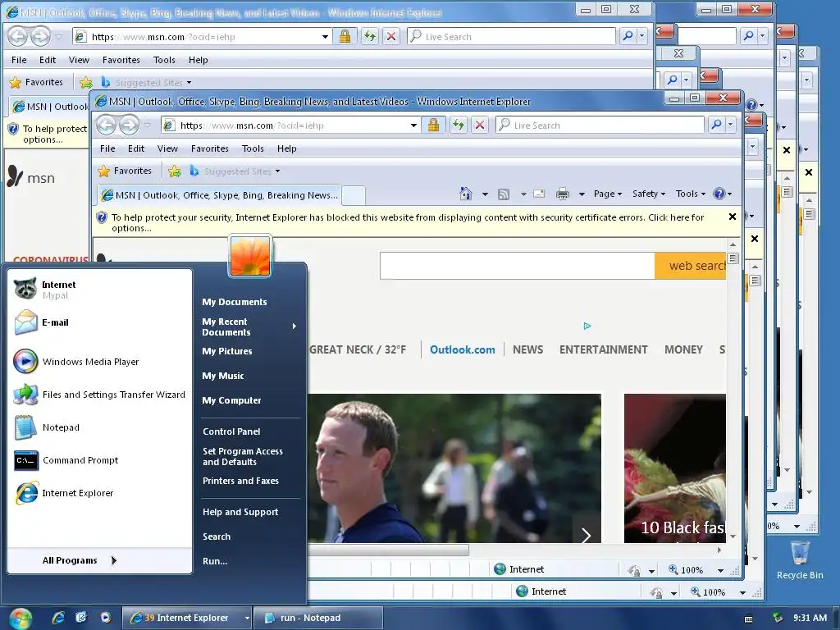Screen dimensions: 840x630
Task: Click the ENTERTAINMENT link on MSN page
Action: (603, 349)
